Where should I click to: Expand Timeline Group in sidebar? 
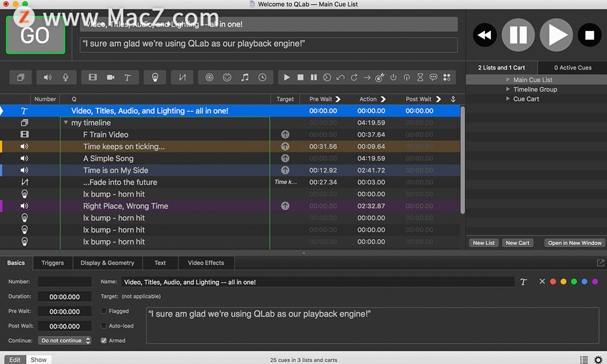[508, 89]
